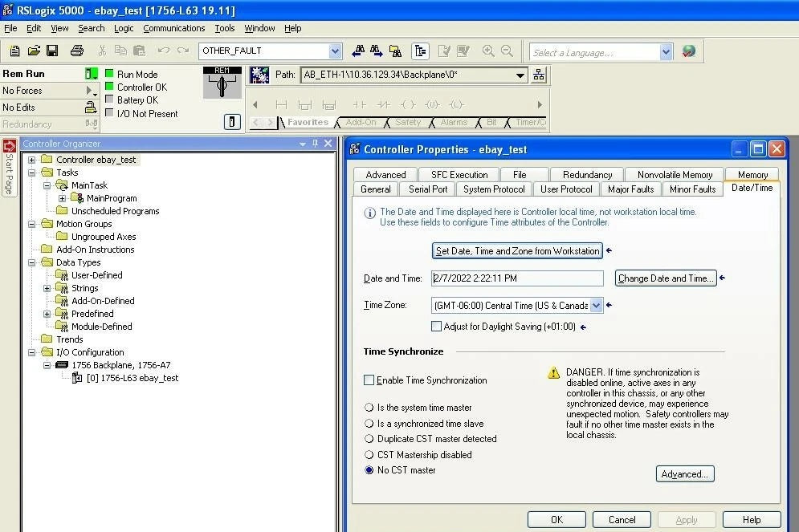799x532 pixels.
Task: Collapse the Data Types tree node
Action: tap(31, 262)
